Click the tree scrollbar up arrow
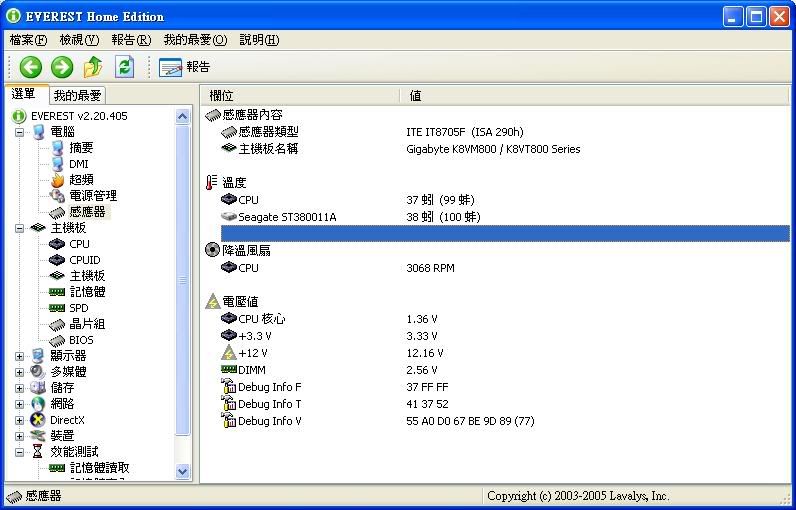The height and width of the screenshot is (510, 796). (183, 117)
